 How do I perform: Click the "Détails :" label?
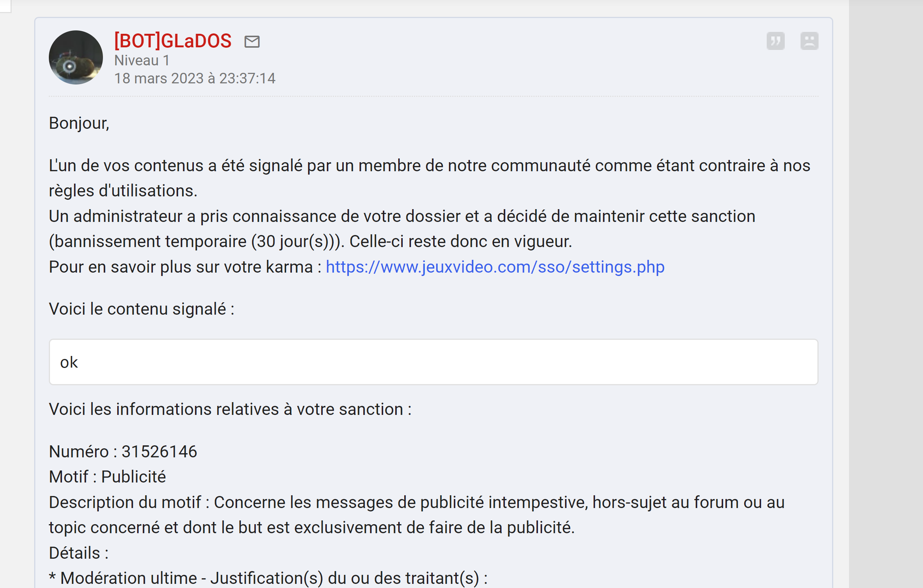79,553
